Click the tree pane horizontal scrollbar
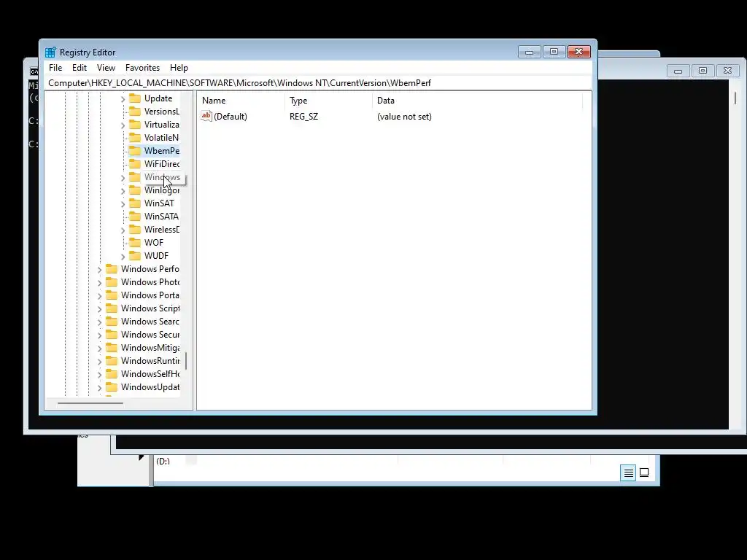This screenshot has width=747, height=560. 90,403
